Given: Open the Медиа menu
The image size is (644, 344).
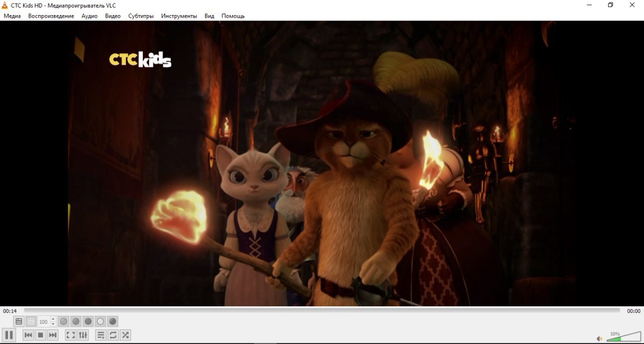Looking at the screenshot, I should pos(12,16).
